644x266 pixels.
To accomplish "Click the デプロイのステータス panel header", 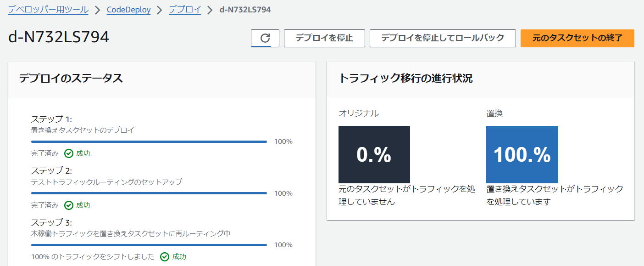I will click(162, 79).
